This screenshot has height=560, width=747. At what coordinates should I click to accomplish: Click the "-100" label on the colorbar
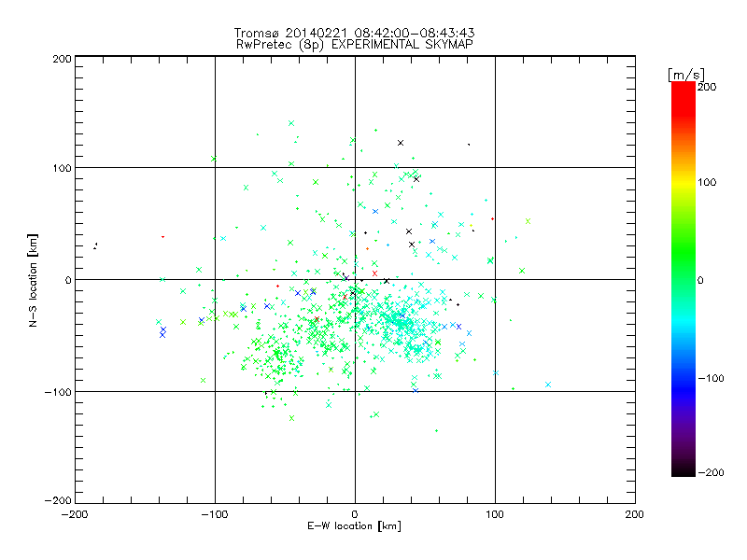(711, 378)
